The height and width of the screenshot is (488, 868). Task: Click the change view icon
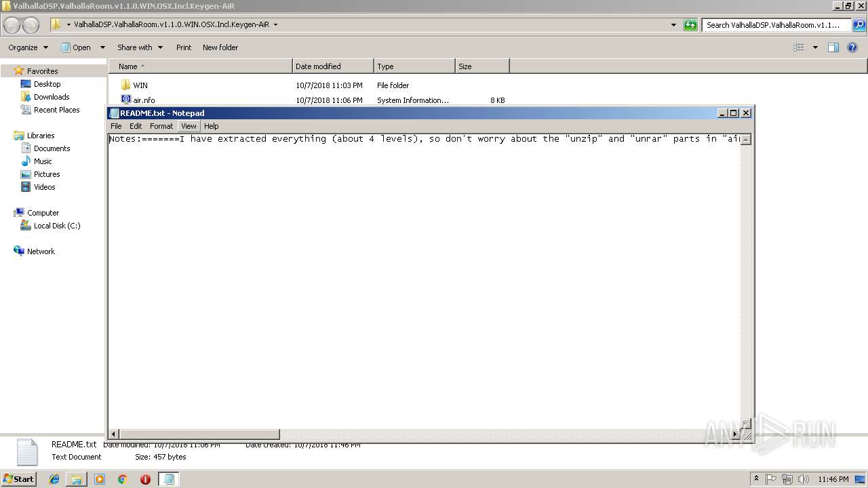(x=799, y=47)
